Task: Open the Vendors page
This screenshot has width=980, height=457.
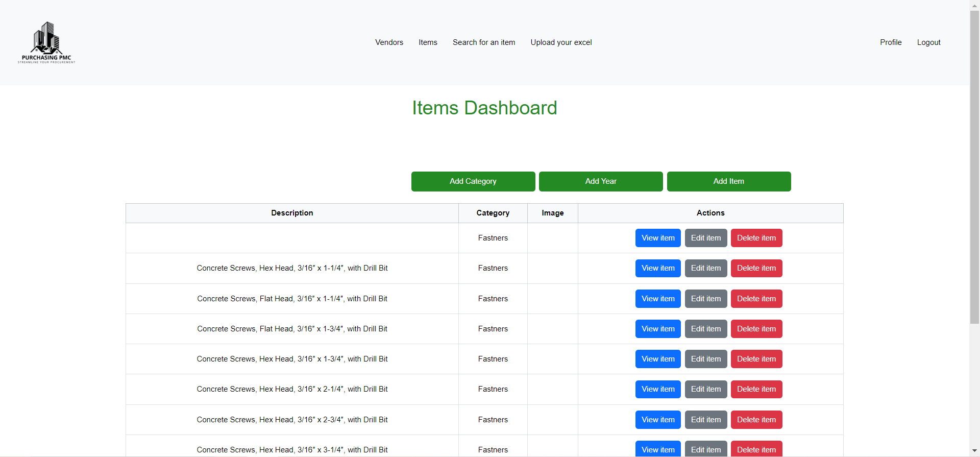Action: point(389,42)
